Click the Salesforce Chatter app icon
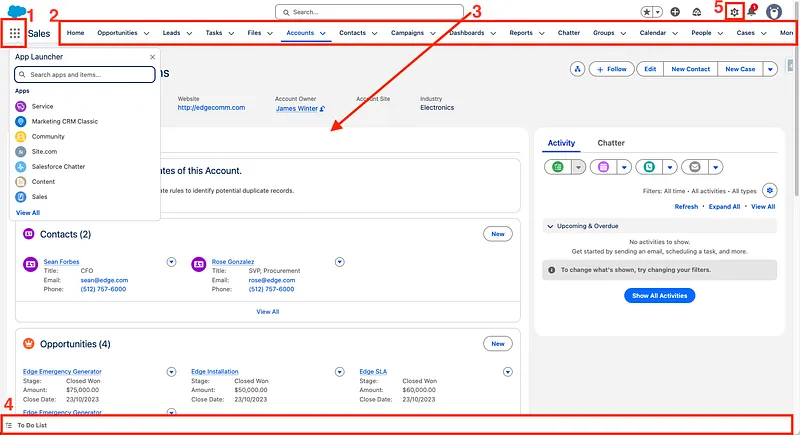Viewport: 800px width, 435px height. (20, 167)
